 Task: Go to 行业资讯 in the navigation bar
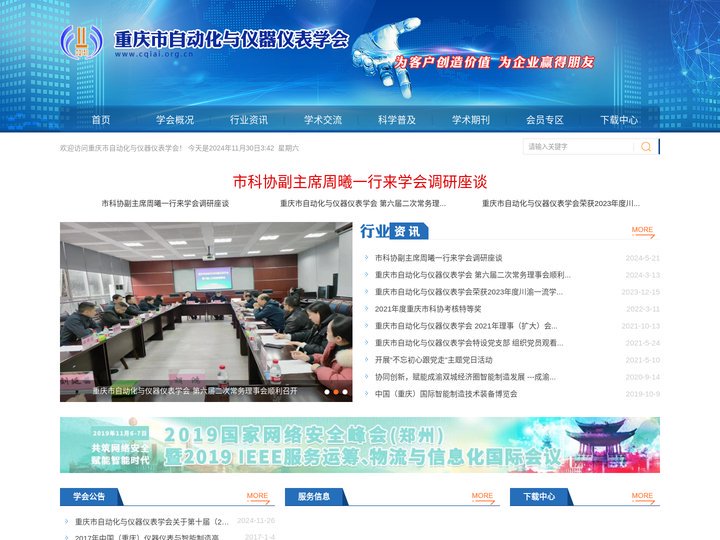pyautogui.click(x=249, y=120)
